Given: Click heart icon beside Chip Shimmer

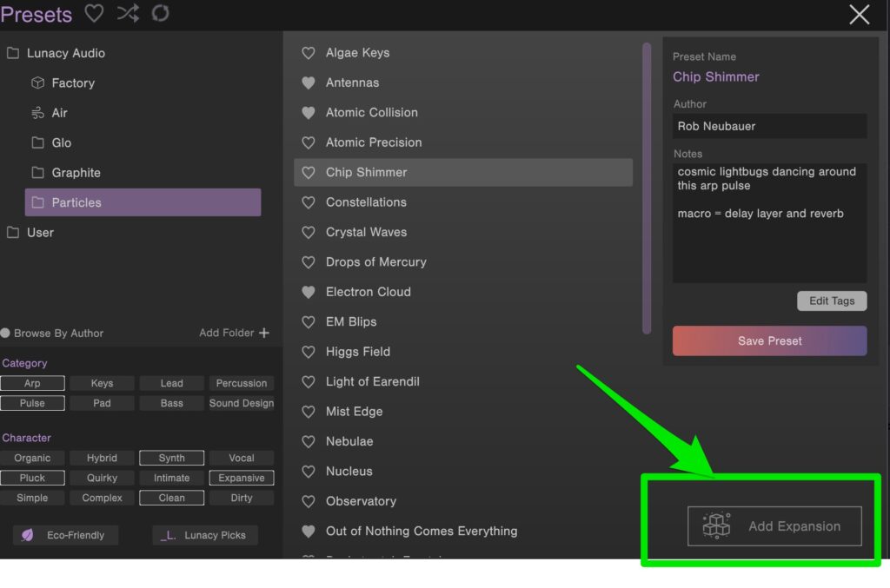Looking at the screenshot, I should click(x=308, y=173).
